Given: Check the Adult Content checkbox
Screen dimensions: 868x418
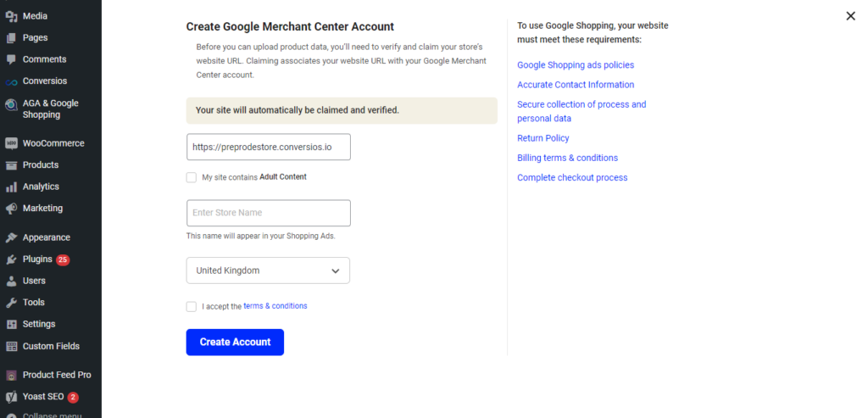Looking at the screenshot, I should coord(192,177).
